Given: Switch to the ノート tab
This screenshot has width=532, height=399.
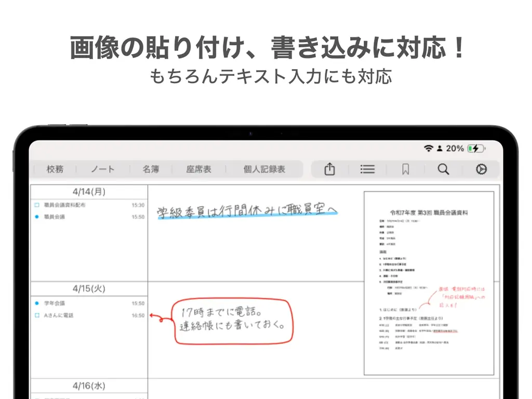Looking at the screenshot, I should pyautogui.click(x=103, y=169).
